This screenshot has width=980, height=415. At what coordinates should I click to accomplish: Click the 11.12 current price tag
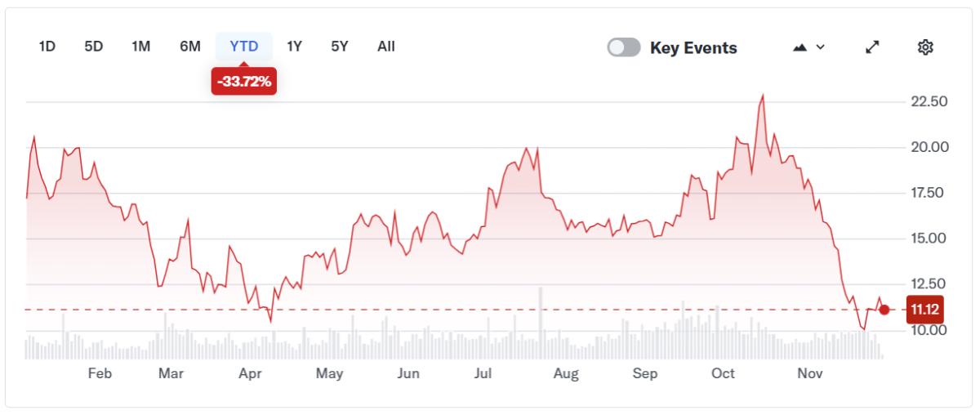point(924,310)
